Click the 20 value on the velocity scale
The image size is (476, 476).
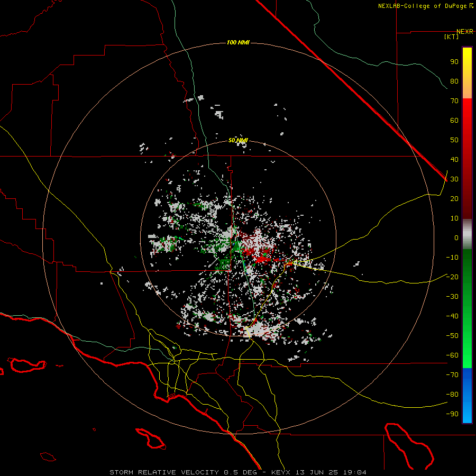point(454,199)
